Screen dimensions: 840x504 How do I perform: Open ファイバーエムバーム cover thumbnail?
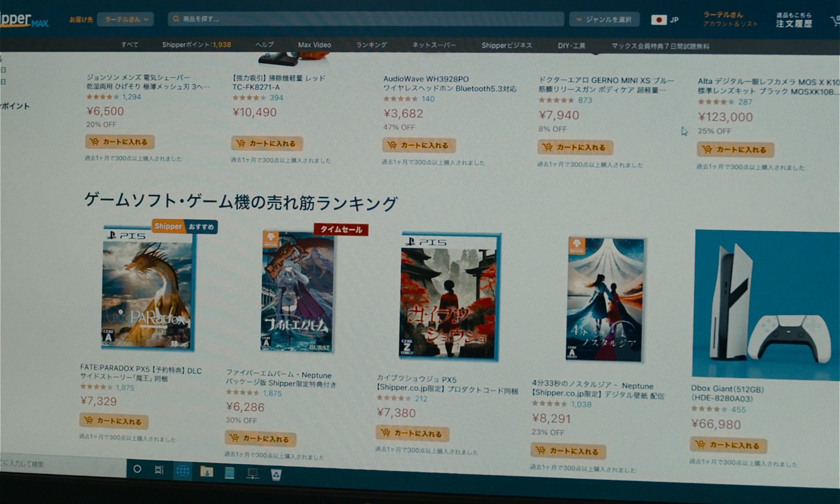tap(297, 291)
